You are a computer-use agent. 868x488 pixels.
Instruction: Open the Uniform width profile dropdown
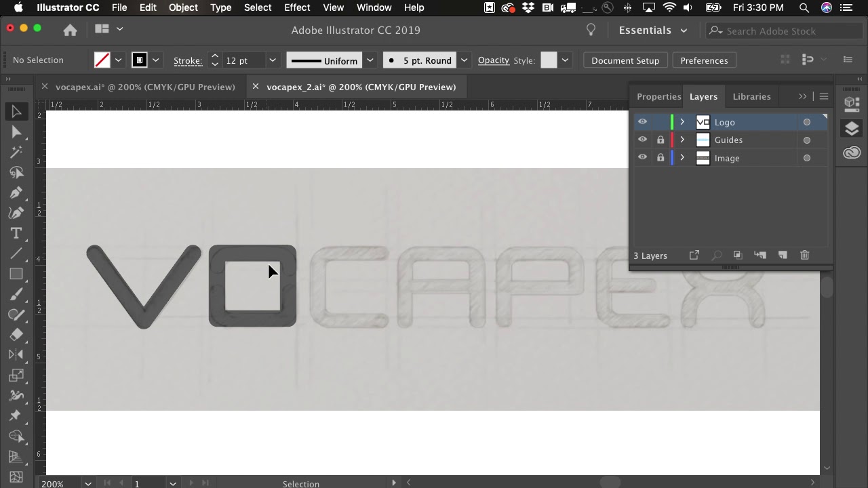tap(370, 60)
